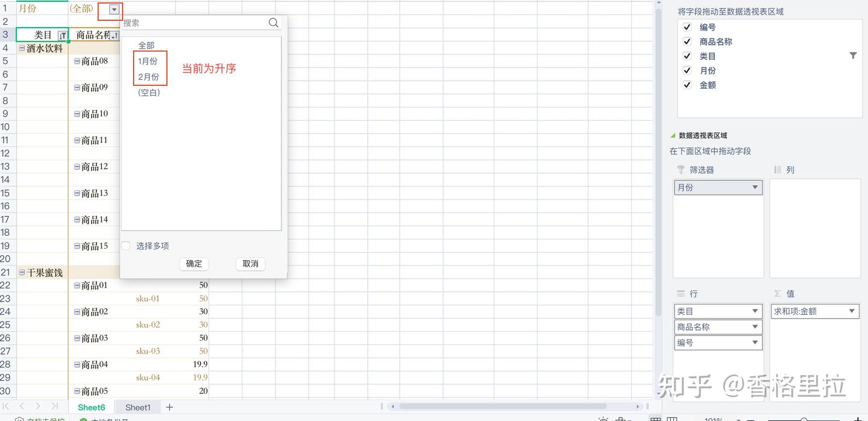Dismiss the filter with 取消 button
868x421 pixels.
point(250,264)
